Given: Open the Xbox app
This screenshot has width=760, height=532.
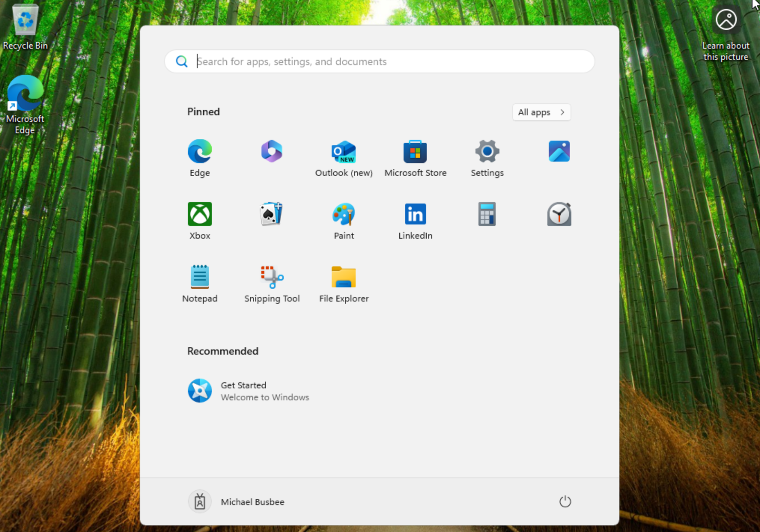Looking at the screenshot, I should point(200,220).
